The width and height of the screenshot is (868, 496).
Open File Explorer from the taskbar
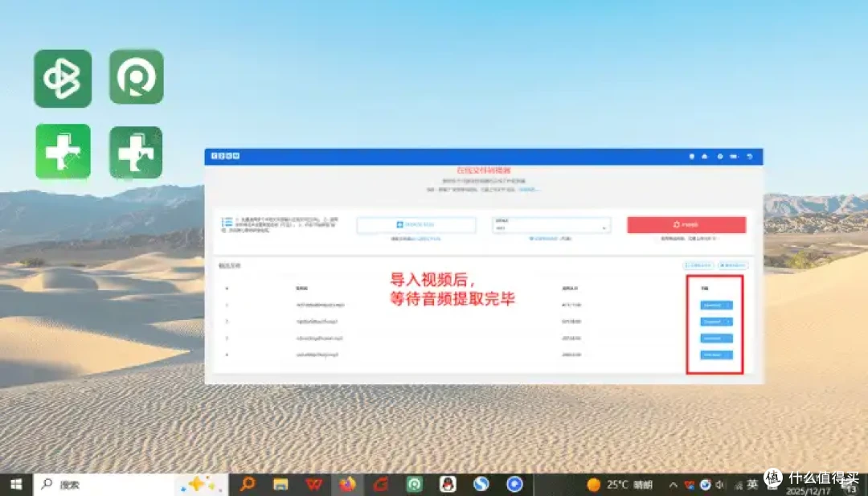tap(280, 485)
